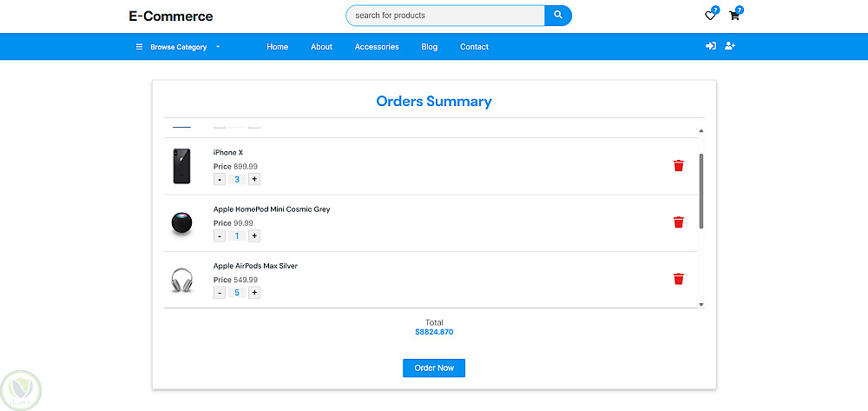Image resolution: width=868 pixels, height=411 pixels.
Task: Click the order list scroll down arrow
Action: click(x=701, y=305)
